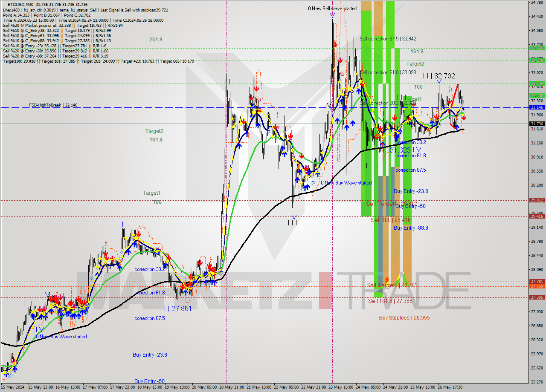Click the 34.080 price axis value
Viewport: 546px width, 392px height.
click(x=537, y=31)
